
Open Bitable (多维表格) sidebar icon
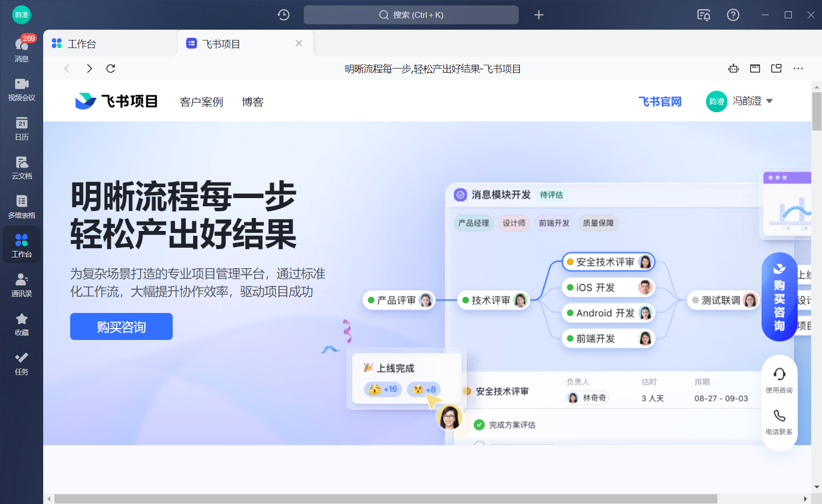tap(22, 207)
